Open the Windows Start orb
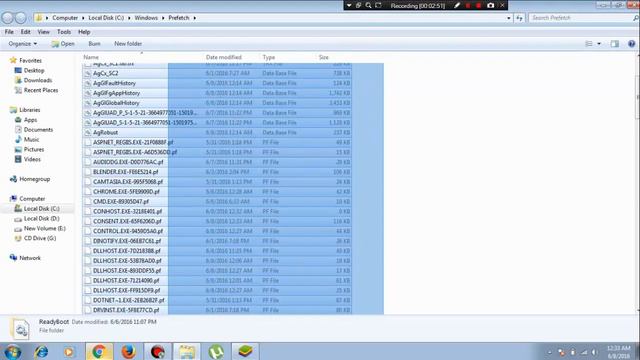Image resolution: width=640 pixels, height=360 pixels. point(13,351)
